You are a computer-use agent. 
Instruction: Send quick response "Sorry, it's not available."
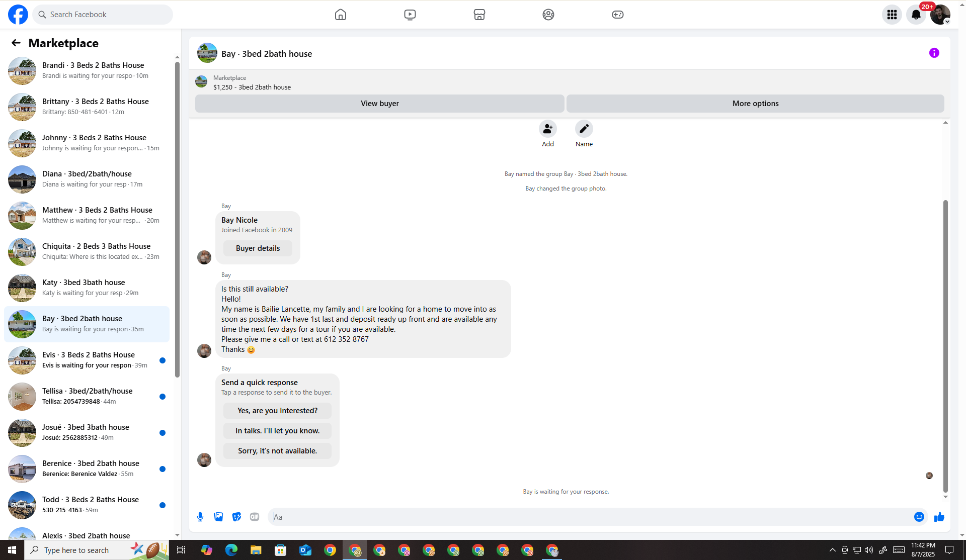click(277, 451)
